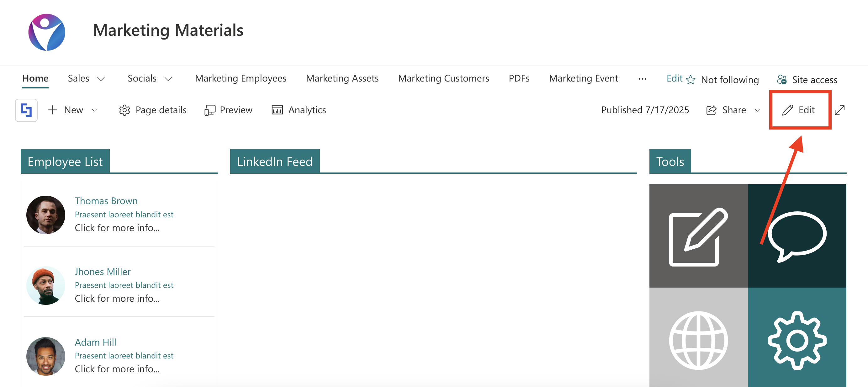Expand the Sales navigation dropdown
The image size is (868, 387).
(101, 79)
